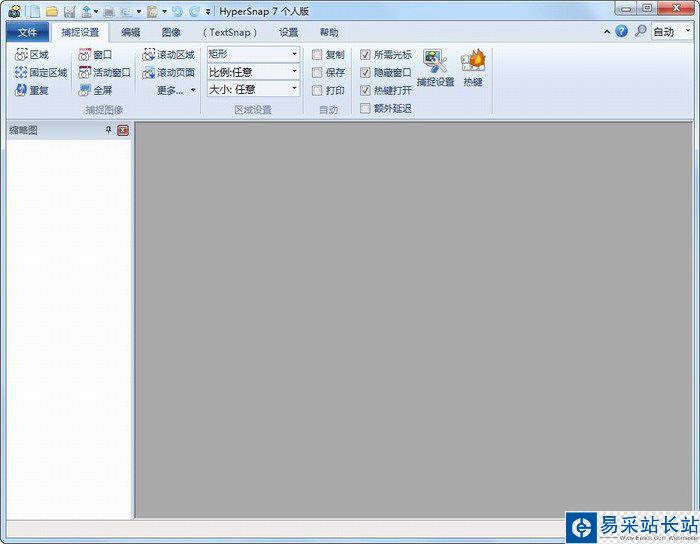Capture full screen with 全屏

coord(95,90)
